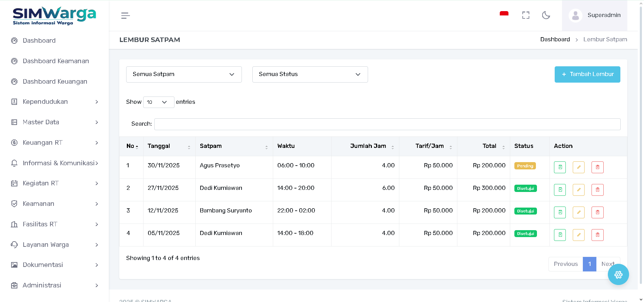Screen dimensions: 644x302
Task: Open the Semua Satpam filter dropdown
Action: pos(184,74)
